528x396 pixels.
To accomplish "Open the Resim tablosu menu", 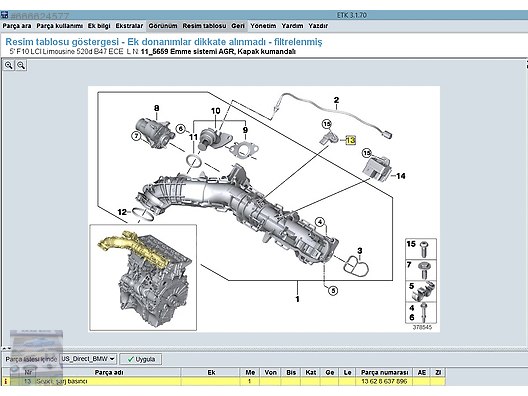I will pos(204,26).
